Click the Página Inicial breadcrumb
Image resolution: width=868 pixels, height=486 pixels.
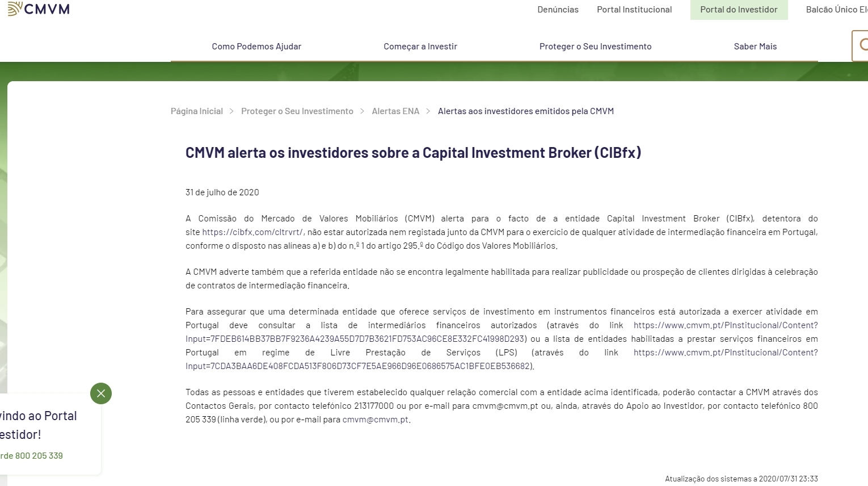[x=196, y=111]
